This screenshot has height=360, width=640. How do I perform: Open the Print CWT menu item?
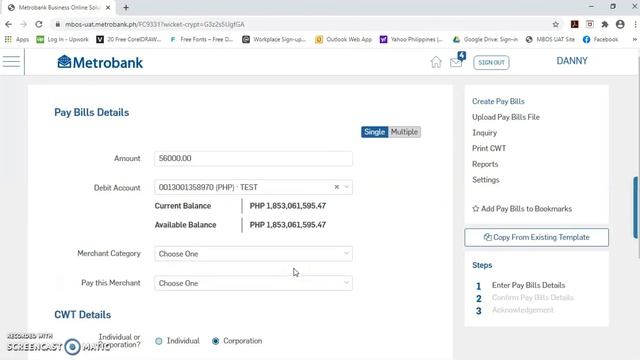point(489,148)
